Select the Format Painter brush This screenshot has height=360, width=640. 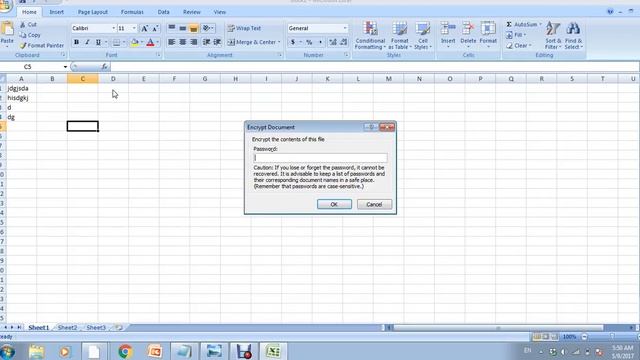pyautogui.click(x=23, y=46)
